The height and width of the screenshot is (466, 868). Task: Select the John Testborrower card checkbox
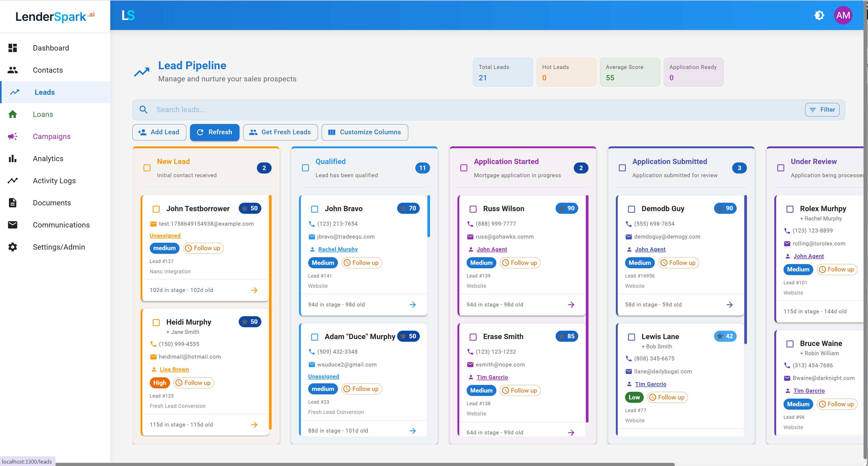pyautogui.click(x=156, y=209)
